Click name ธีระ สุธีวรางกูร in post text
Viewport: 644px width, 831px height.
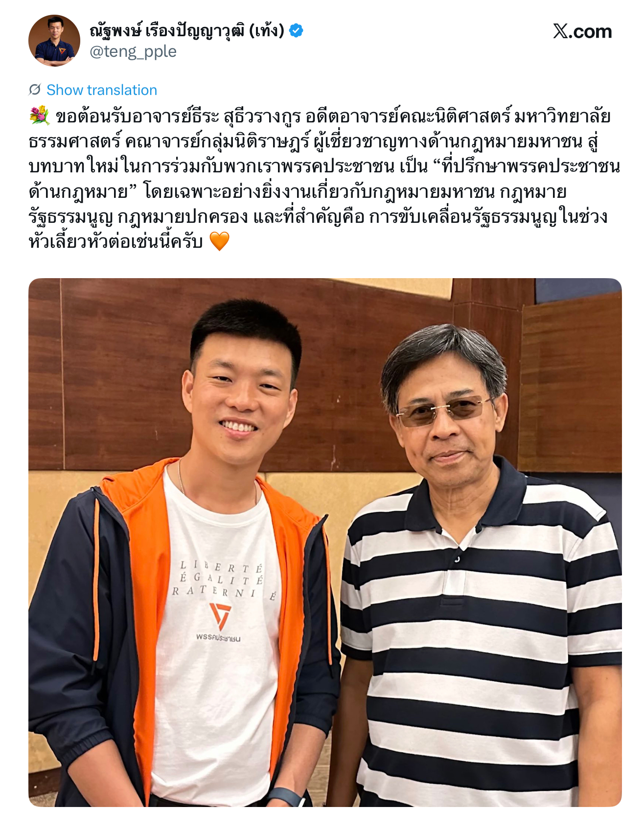pos(249,117)
